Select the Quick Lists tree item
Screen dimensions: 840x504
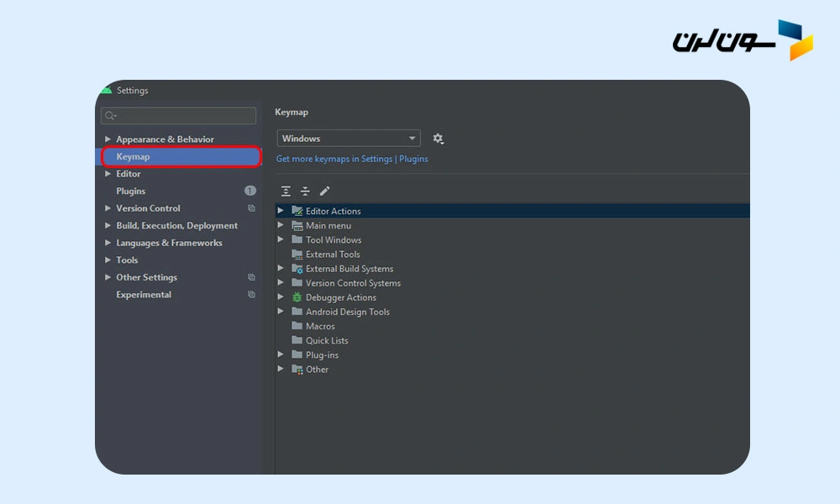327,340
